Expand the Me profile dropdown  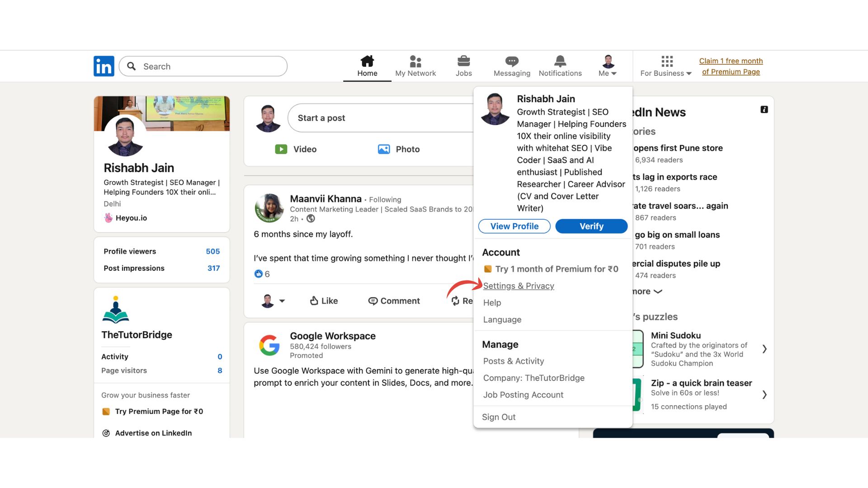(x=608, y=73)
